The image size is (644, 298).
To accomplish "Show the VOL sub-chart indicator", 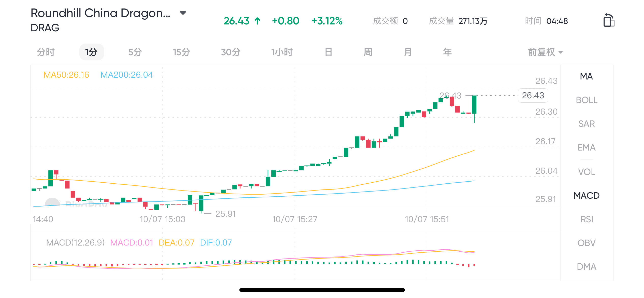I will (x=587, y=172).
